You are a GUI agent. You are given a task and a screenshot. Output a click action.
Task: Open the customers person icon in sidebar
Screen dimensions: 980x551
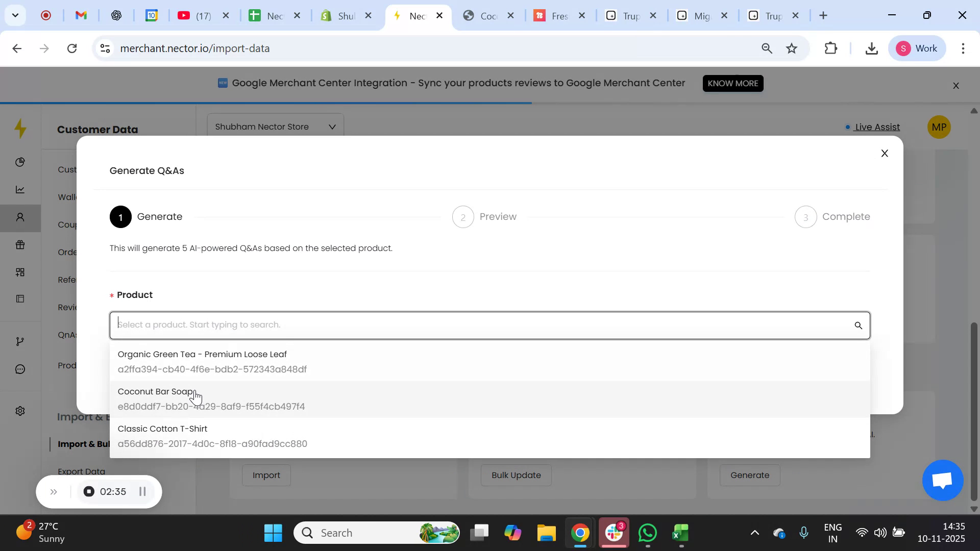[x=20, y=217]
